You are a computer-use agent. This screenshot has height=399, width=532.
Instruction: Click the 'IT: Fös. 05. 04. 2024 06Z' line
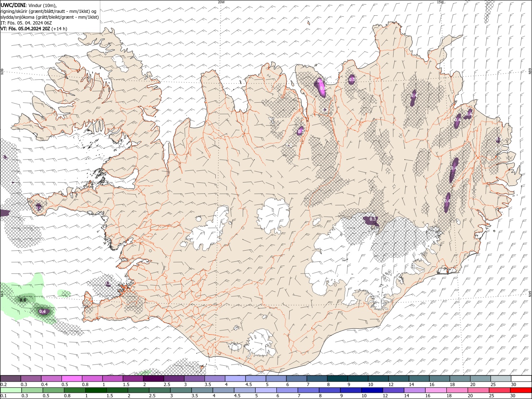27,23
